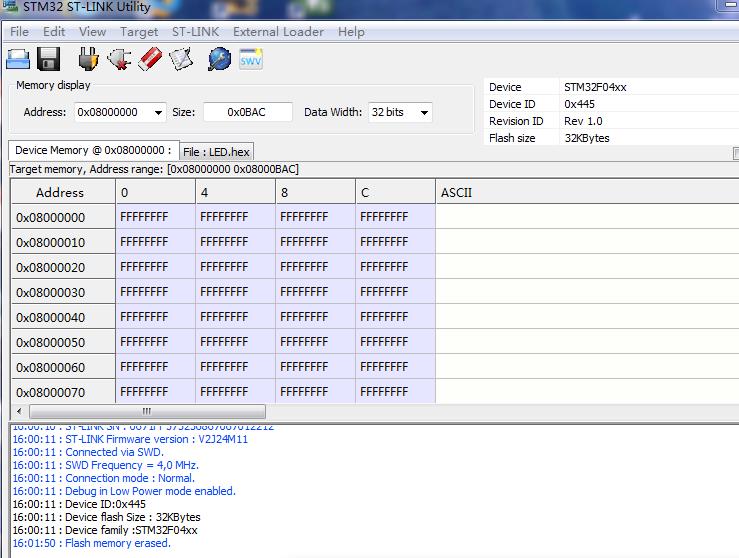This screenshot has width=739, height=558.
Task: Select the Device Memory tab
Action: 92,150
